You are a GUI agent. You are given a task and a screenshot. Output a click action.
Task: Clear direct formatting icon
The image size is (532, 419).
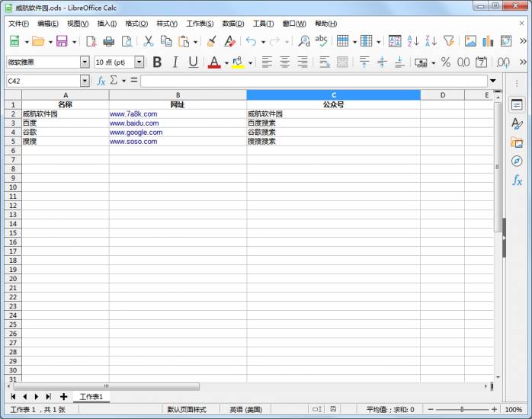coord(229,41)
